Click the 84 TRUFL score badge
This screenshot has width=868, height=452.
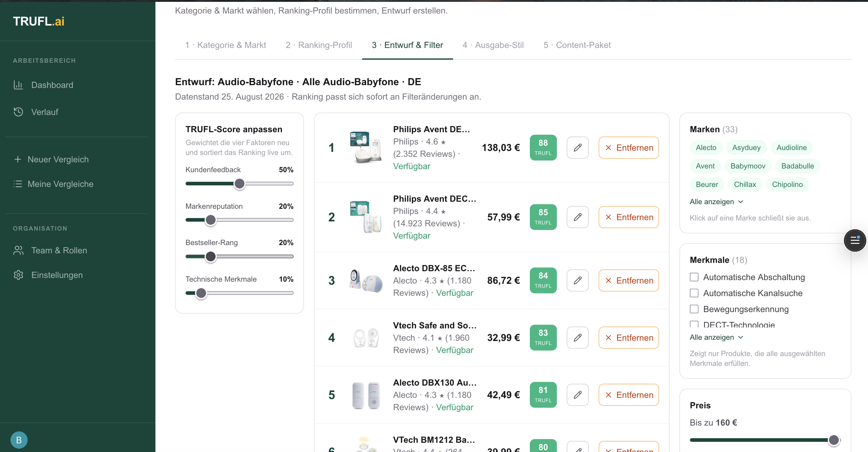[x=543, y=280]
